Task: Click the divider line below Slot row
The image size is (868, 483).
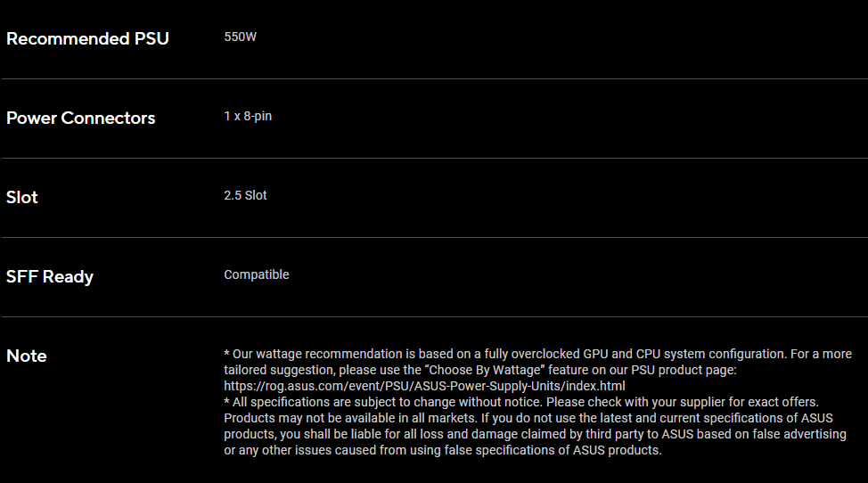Action: point(435,237)
